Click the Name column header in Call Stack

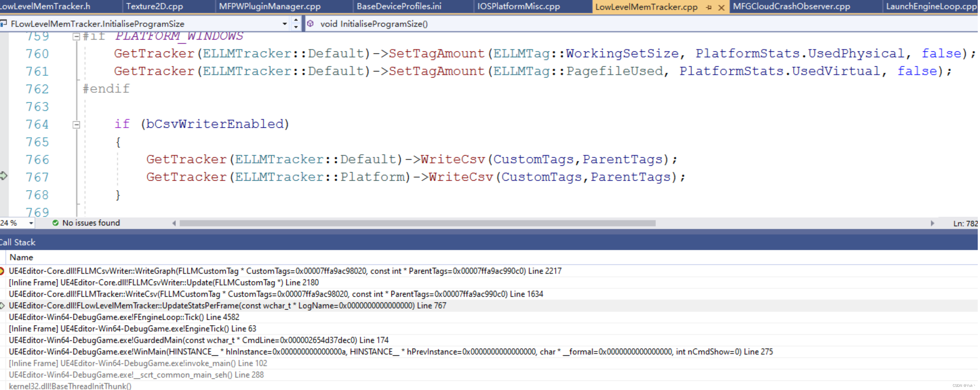pyautogui.click(x=21, y=257)
